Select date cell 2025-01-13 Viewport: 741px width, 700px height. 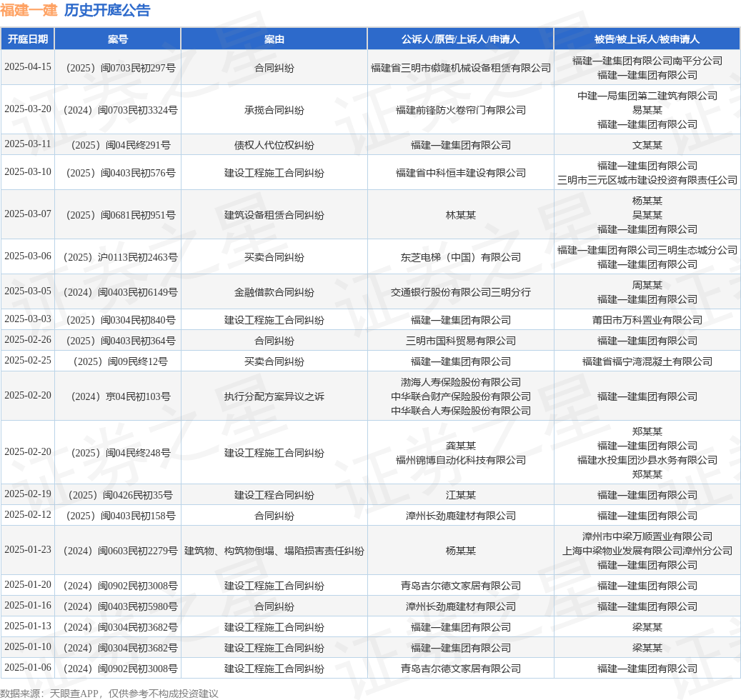point(28,626)
